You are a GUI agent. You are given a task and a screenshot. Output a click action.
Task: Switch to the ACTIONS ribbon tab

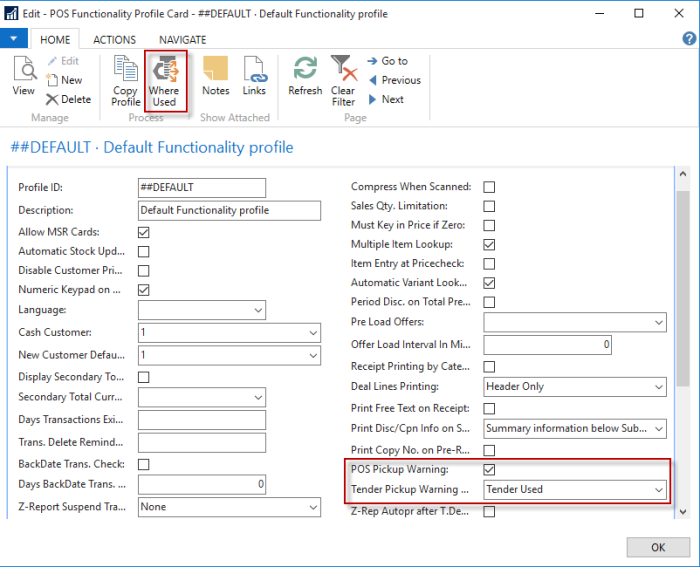[115, 40]
